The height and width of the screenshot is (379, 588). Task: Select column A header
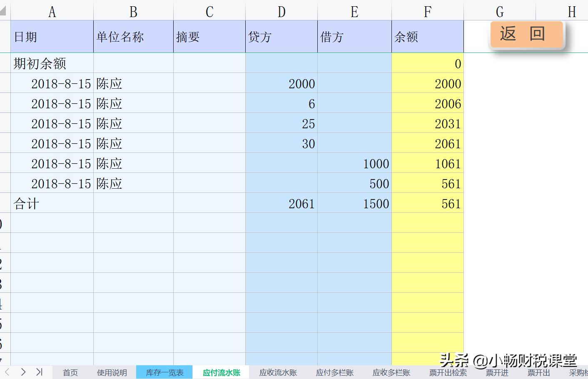point(52,11)
